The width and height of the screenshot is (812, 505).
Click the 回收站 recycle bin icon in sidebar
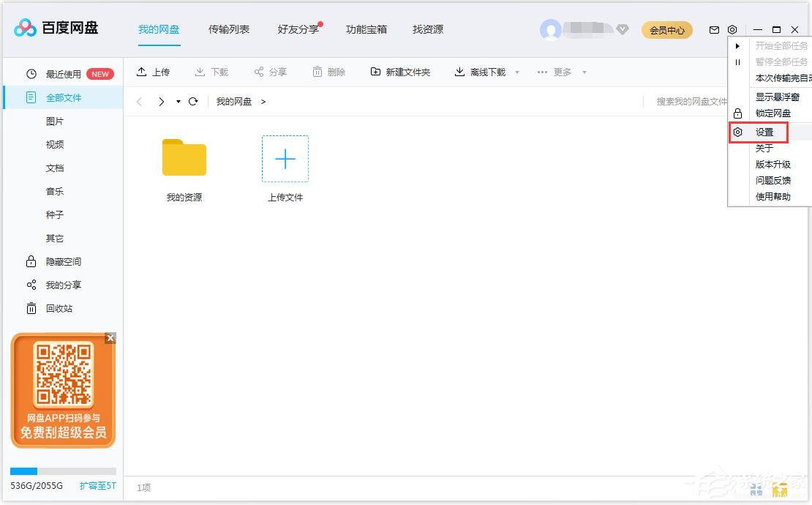33,308
